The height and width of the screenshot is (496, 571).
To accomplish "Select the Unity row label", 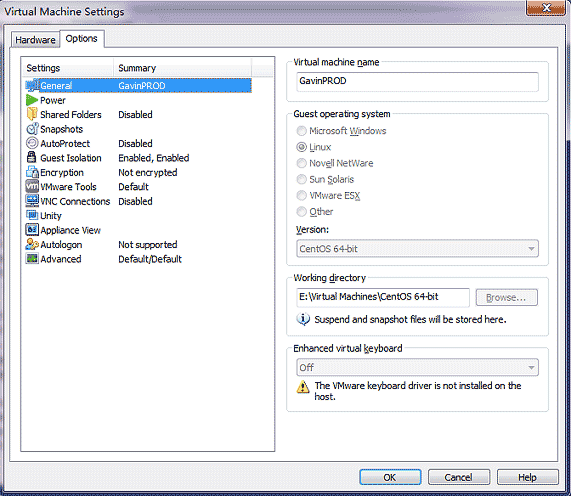I will [x=51, y=216].
